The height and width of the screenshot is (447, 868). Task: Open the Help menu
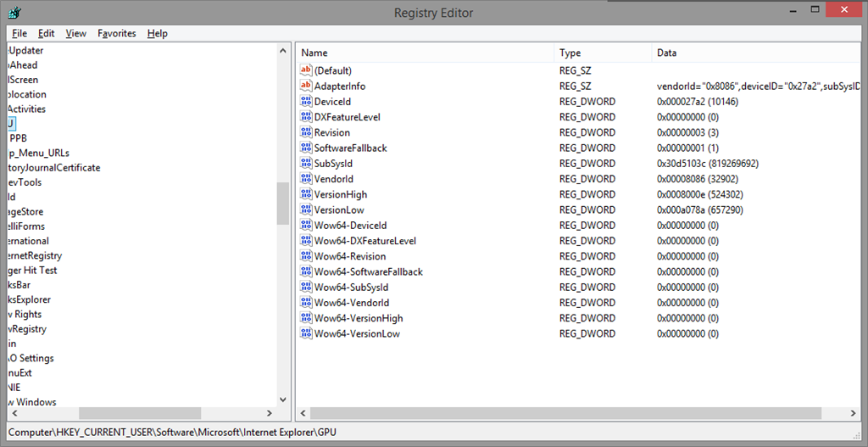coord(157,33)
